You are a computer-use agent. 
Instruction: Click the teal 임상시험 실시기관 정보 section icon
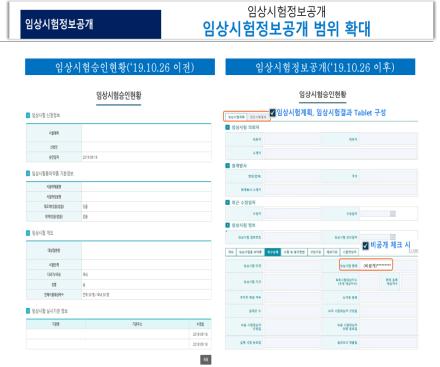pos(28,311)
